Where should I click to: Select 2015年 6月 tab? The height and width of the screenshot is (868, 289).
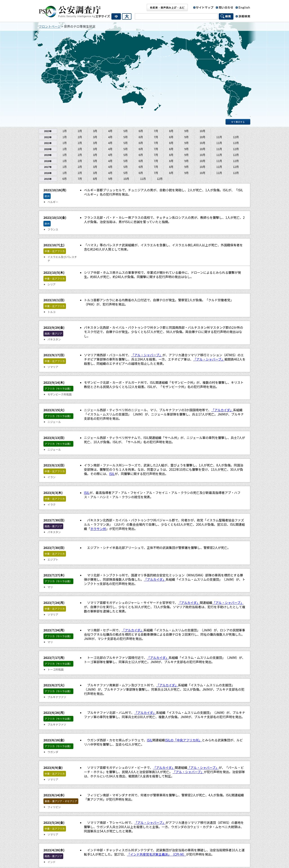tap(65, 179)
